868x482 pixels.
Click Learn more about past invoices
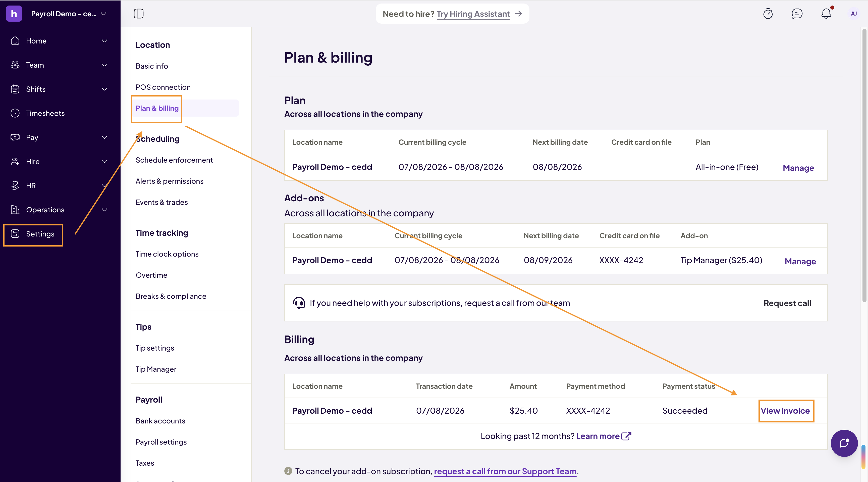click(598, 436)
